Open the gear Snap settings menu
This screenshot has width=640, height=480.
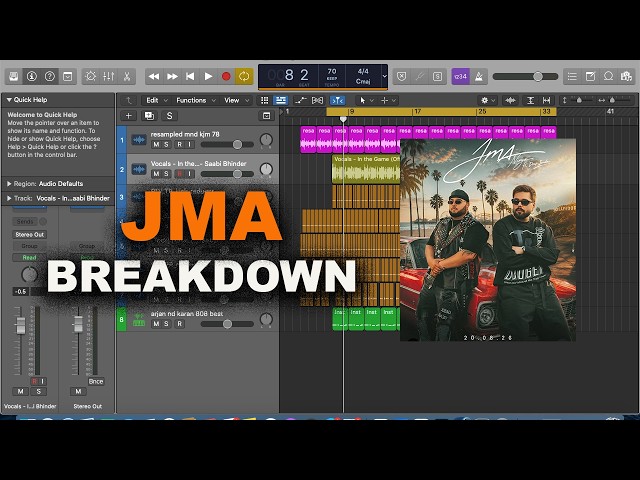click(x=488, y=100)
